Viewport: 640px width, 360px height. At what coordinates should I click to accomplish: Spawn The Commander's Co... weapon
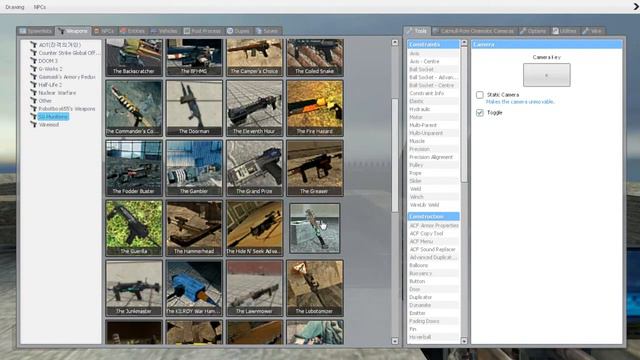coord(134,108)
